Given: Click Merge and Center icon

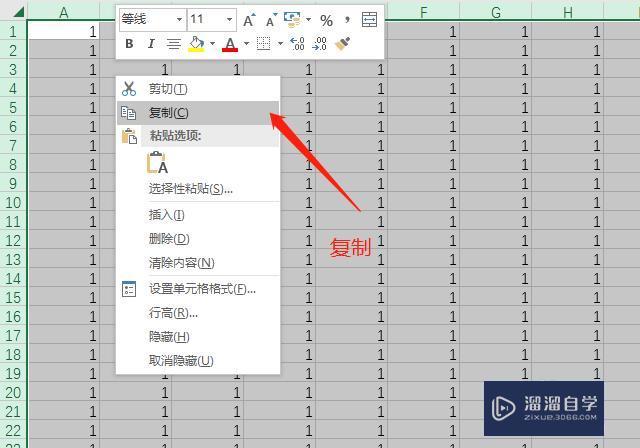Looking at the screenshot, I should 369,20.
